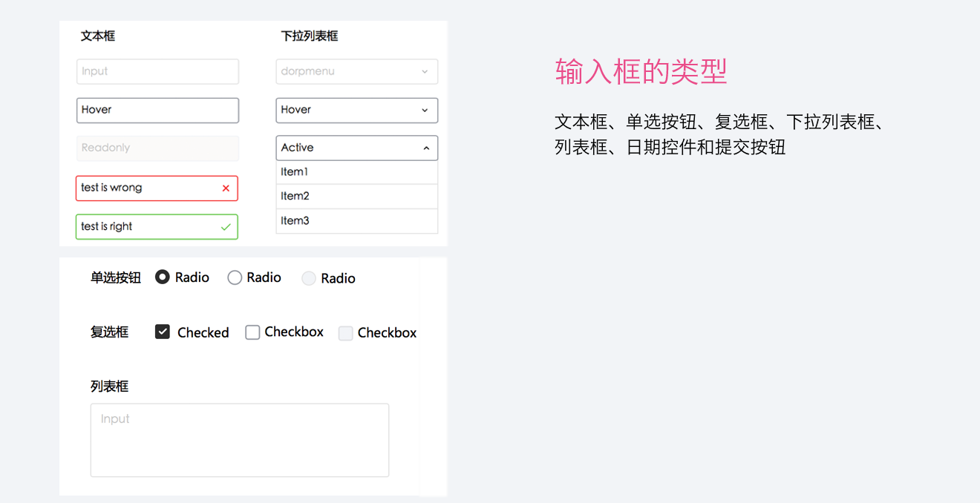
Task: Click into the Hover text field
Action: 157,111
